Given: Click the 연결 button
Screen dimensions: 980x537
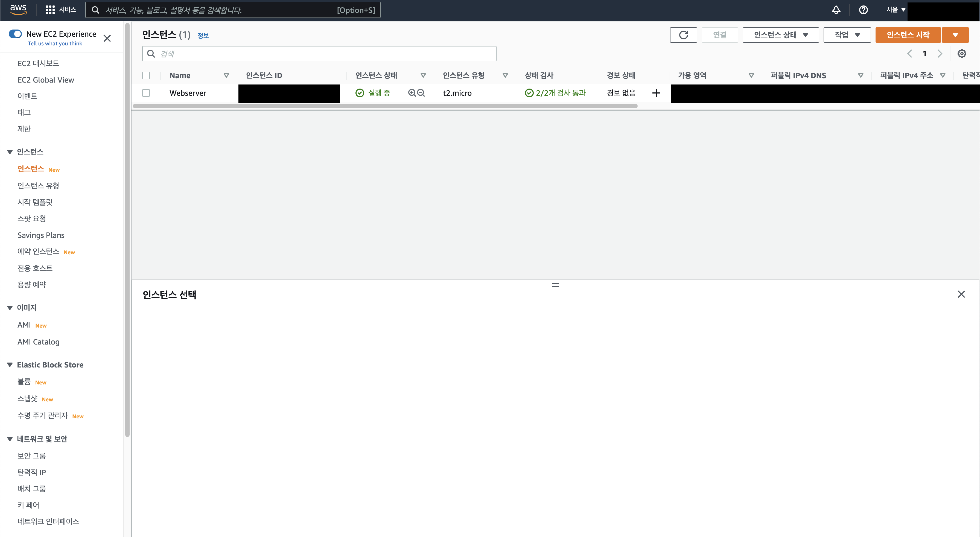Looking at the screenshot, I should tap(719, 35).
